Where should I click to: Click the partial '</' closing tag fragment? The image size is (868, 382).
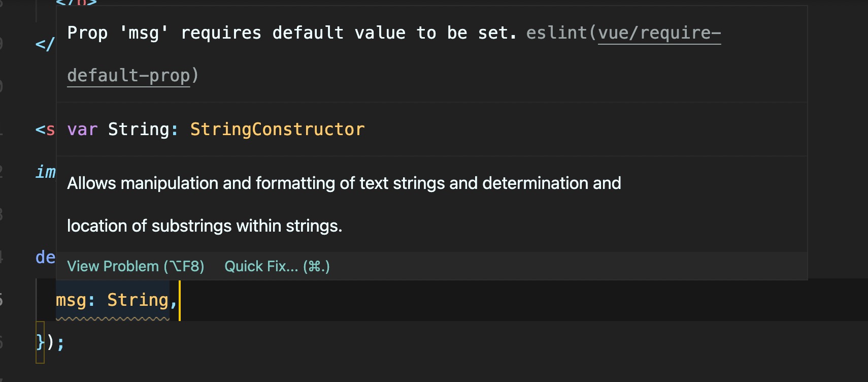coord(44,44)
